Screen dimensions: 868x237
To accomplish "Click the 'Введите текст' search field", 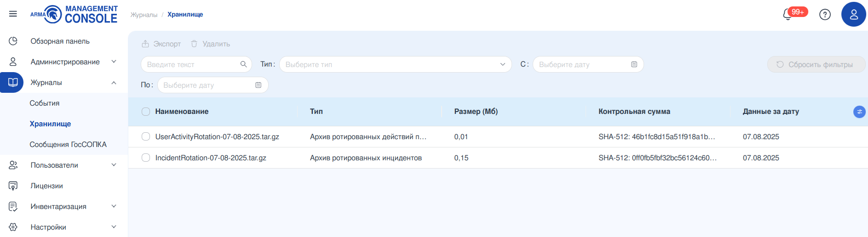I will click(x=191, y=64).
